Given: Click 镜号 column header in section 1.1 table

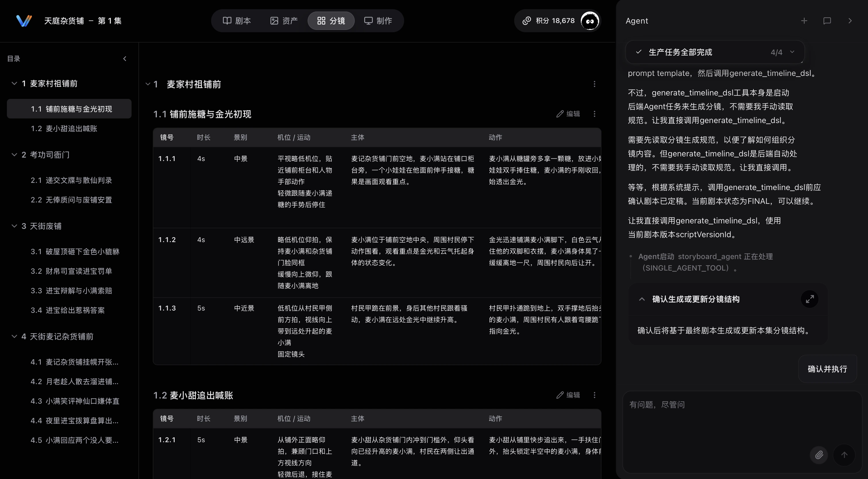Looking at the screenshot, I should click(x=167, y=137).
